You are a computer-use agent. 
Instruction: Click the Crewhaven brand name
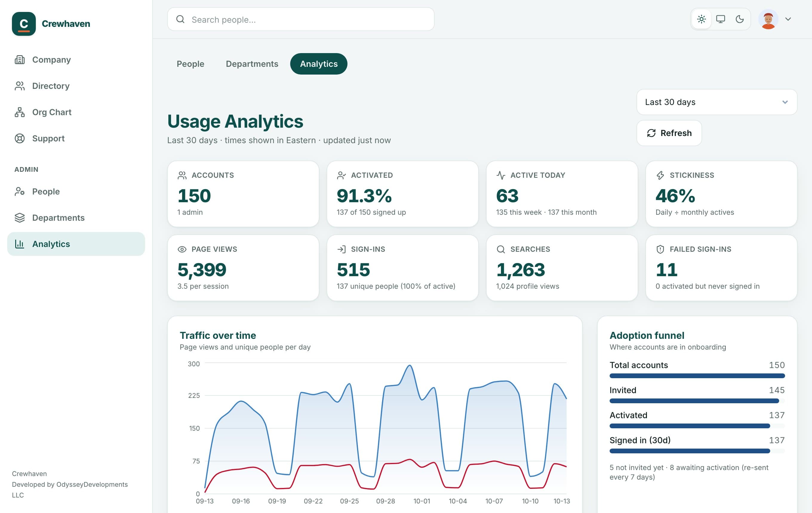tap(66, 24)
